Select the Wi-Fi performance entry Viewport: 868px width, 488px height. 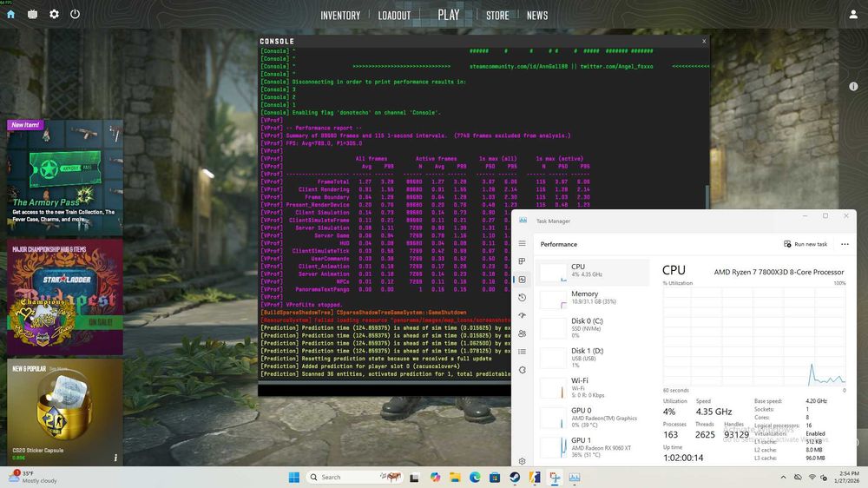(x=592, y=388)
